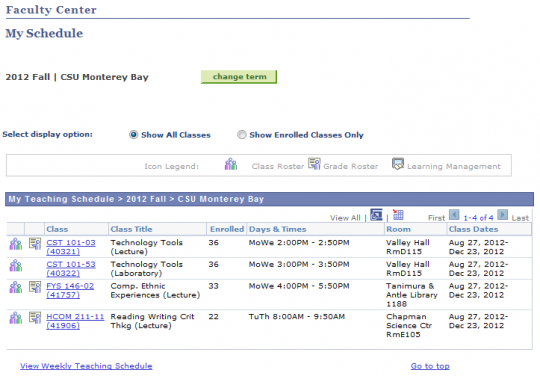Viewport: 540px width, 376px height.
Task: Click MoWe 2:00PM - 2:50PM time
Action: [x=299, y=242]
